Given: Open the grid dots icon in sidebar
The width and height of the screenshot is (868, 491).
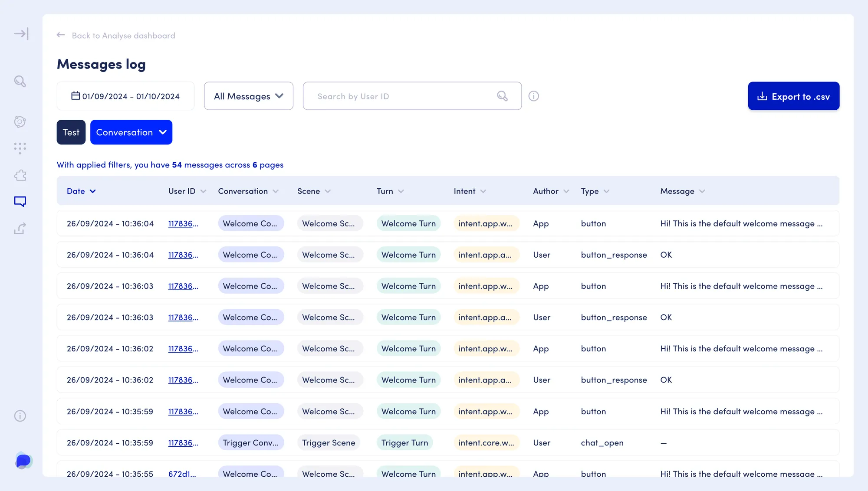Looking at the screenshot, I should click(x=20, y=148).
